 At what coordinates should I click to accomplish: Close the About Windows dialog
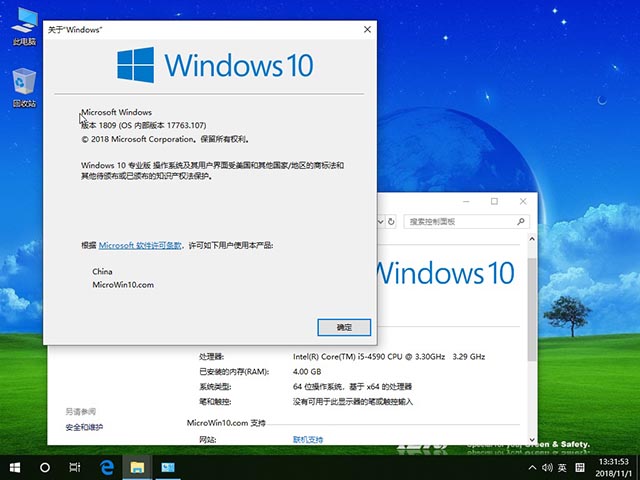point(367,29)
